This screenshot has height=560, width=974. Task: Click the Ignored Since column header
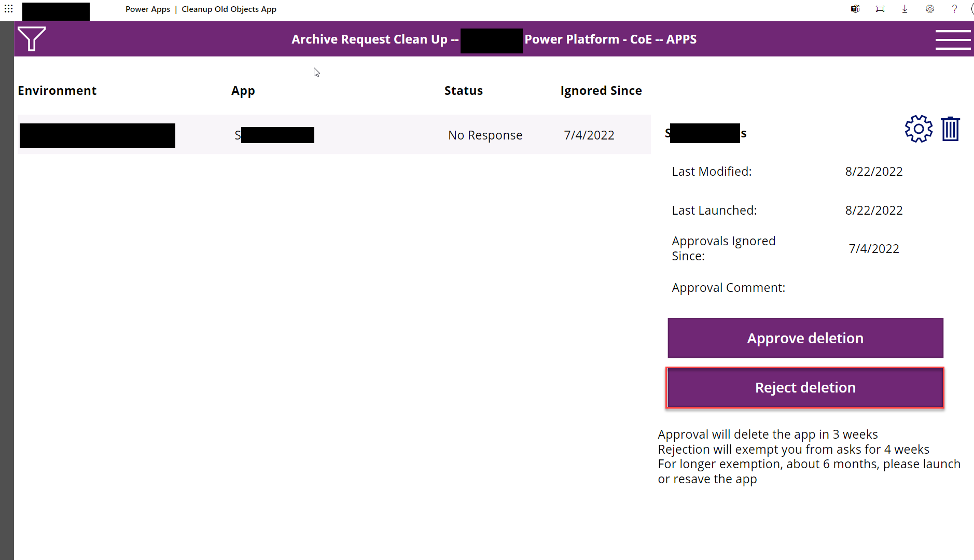tap(601, 90)
